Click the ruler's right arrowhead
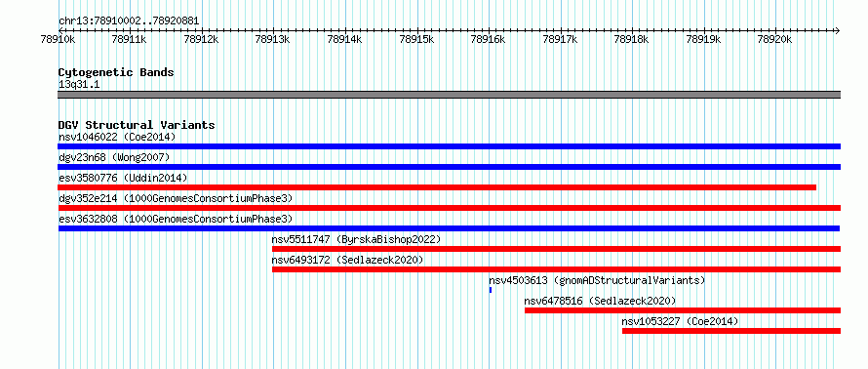The height and width of the screenshot is (369, 868). coord(838,30)
